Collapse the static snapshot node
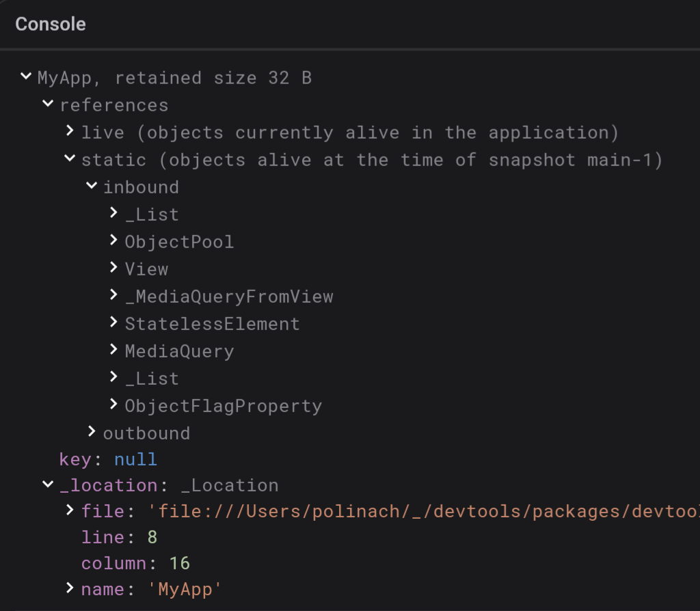The image size is (700, 611). tap(70, 159)
